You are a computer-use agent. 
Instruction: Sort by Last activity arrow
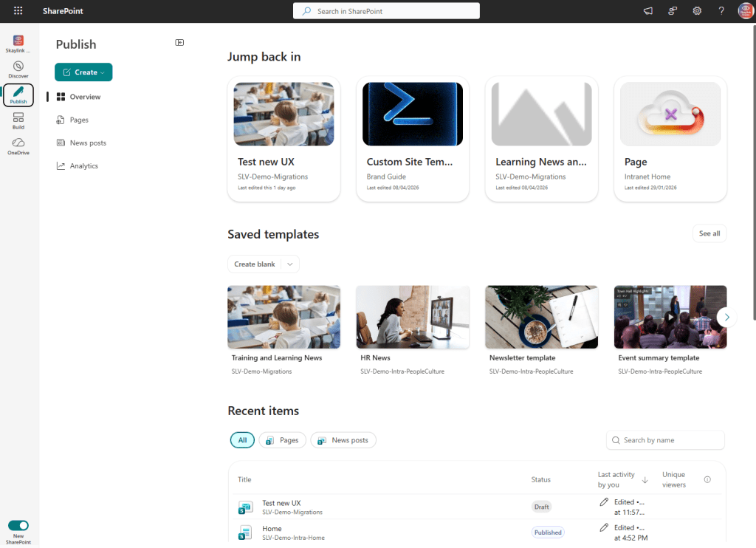pyautogui.click(x=645, y=480)
